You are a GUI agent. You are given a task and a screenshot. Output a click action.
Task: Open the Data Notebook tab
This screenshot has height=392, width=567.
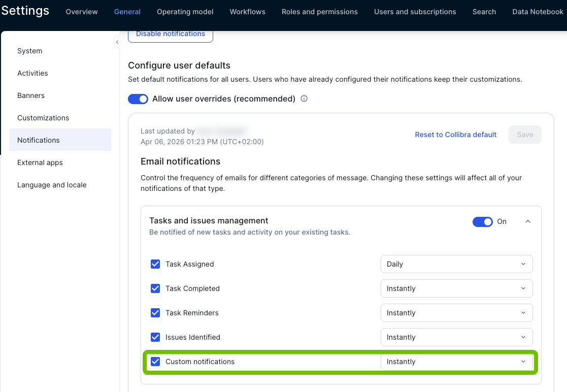pyautogui.click(x=538, y=12)
